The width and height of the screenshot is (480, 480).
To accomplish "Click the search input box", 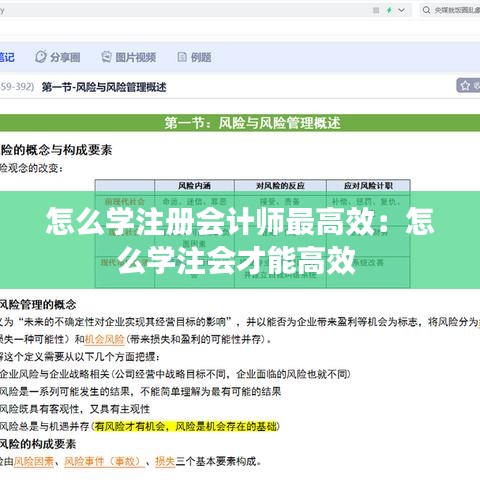I will 450,10.
